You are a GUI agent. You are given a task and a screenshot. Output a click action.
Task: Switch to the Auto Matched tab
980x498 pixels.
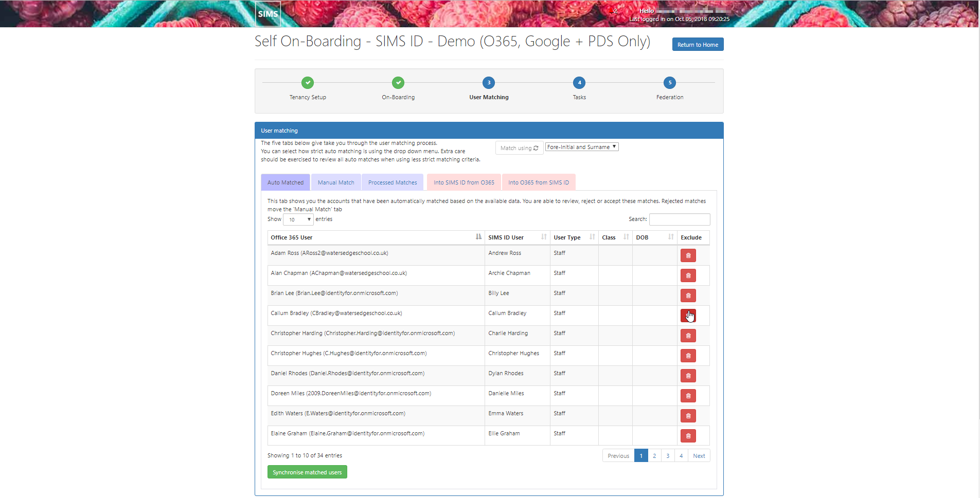[x=286, y=182]
